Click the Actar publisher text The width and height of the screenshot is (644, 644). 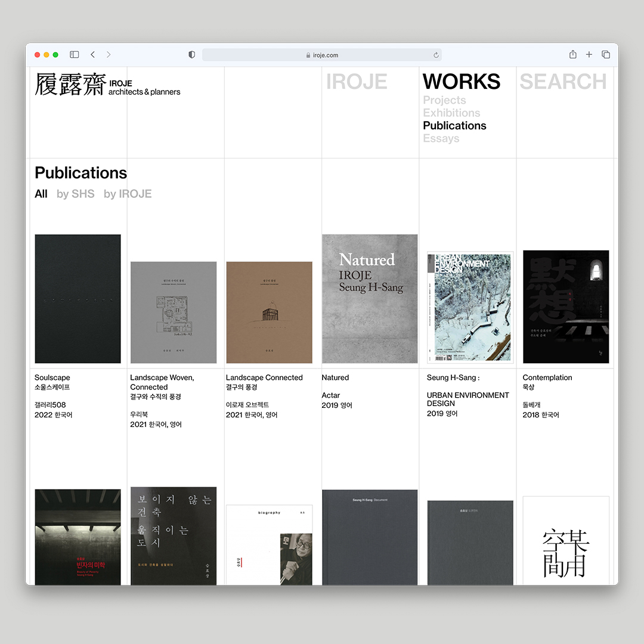point(330,395)
